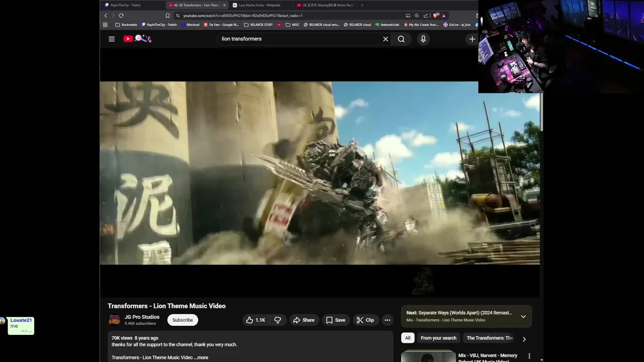Click the zoom magnifier in the address bar

click(417, 16)
